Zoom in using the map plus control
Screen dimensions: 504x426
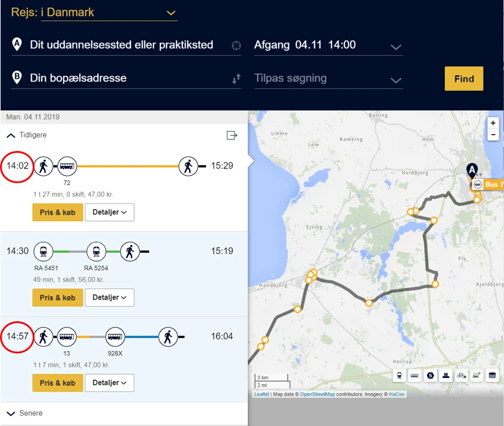pos(493,123)
